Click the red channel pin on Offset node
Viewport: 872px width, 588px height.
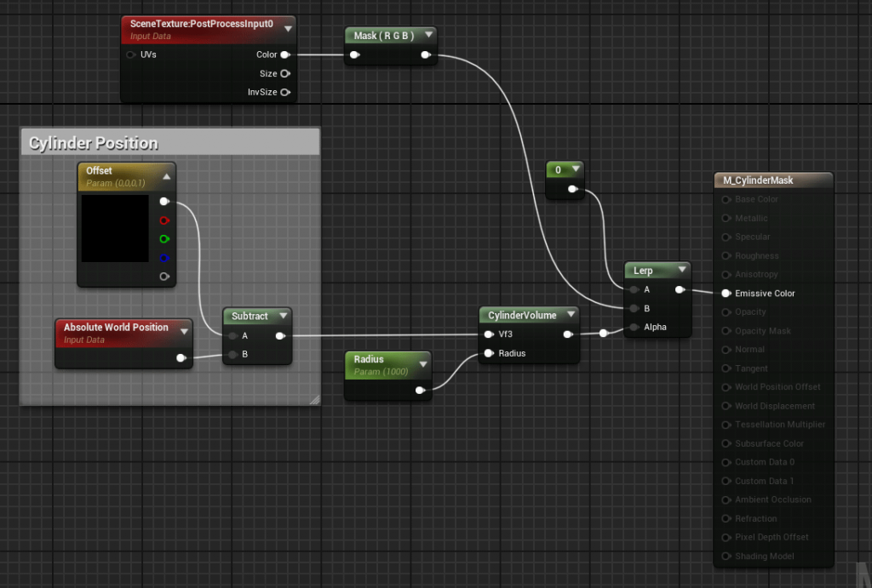pos(164,220)
